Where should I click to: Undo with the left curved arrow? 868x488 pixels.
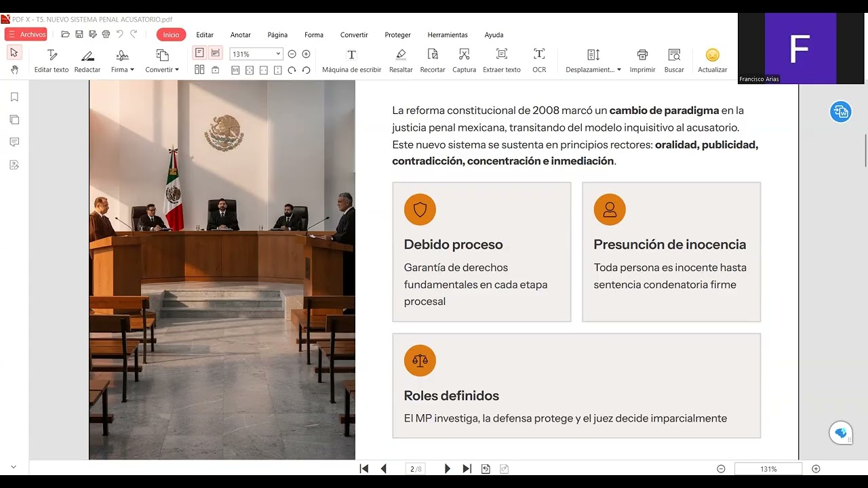point(119,35)
